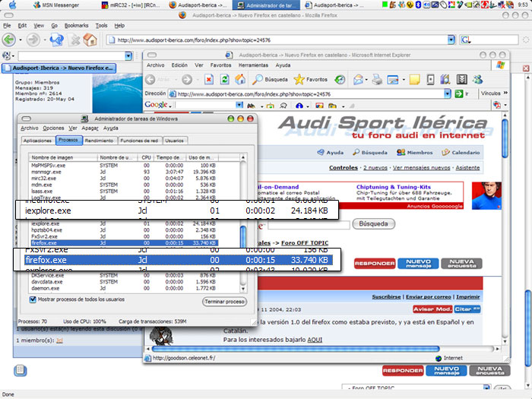Image resolution: width=532 pixels, height=399 pixels.
Task: Open the Bookmarks menu in Firefox
Action: click(76, 25)
